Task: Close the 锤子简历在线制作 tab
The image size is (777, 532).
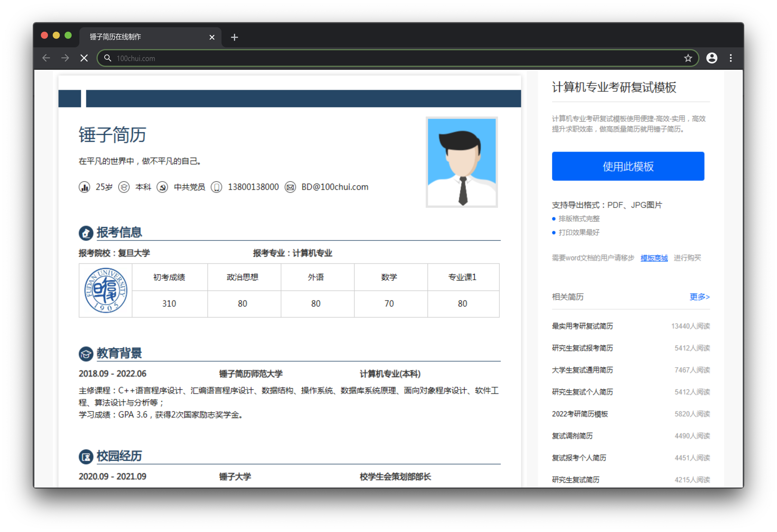Action: point(212,37)
